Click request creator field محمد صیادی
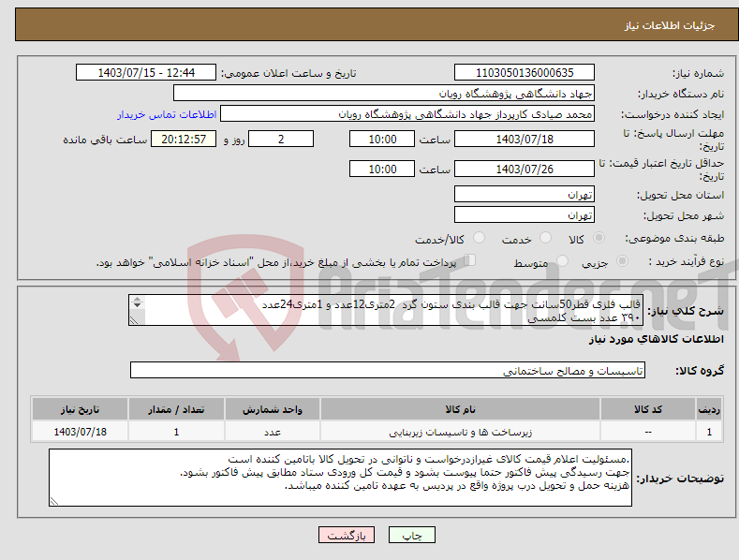The height and width of the screenshot is (560, 739). (x=407, y=114)
